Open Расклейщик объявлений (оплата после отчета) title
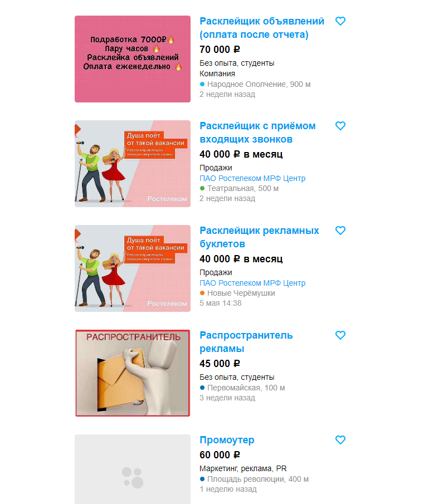Viewport: 443px width, 504px height. point(262,28)
